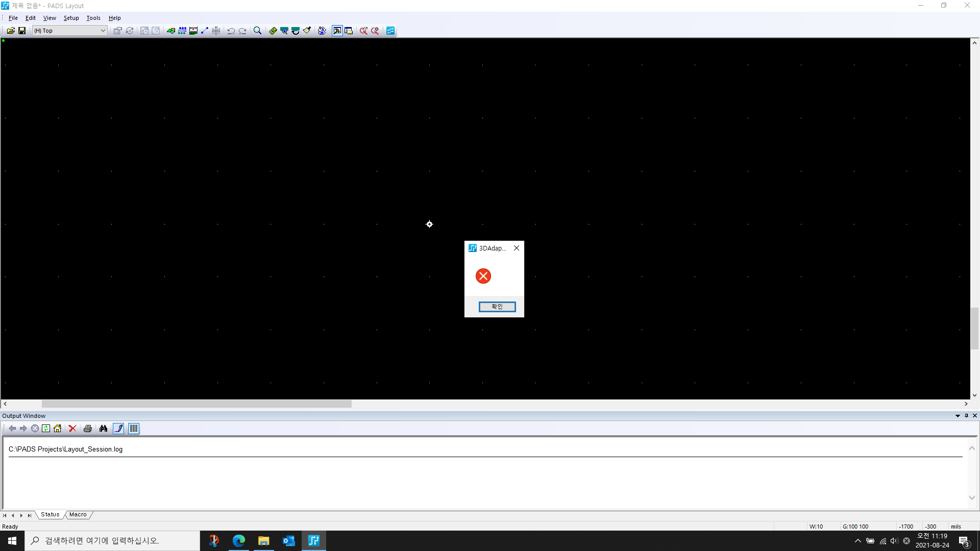Expand Output Window options arrow menu
Image resolution: width=980 pixels, height=551 pixels.
958,416
